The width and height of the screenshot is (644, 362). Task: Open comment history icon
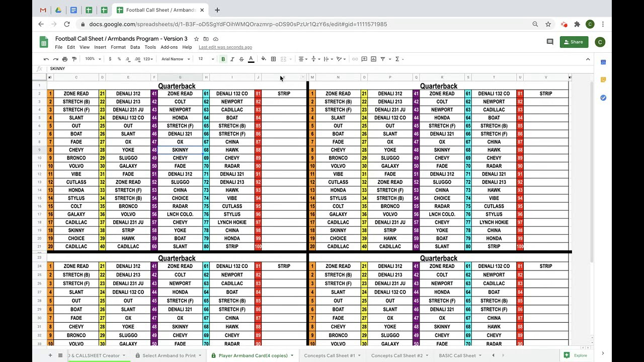pos(550,42)
